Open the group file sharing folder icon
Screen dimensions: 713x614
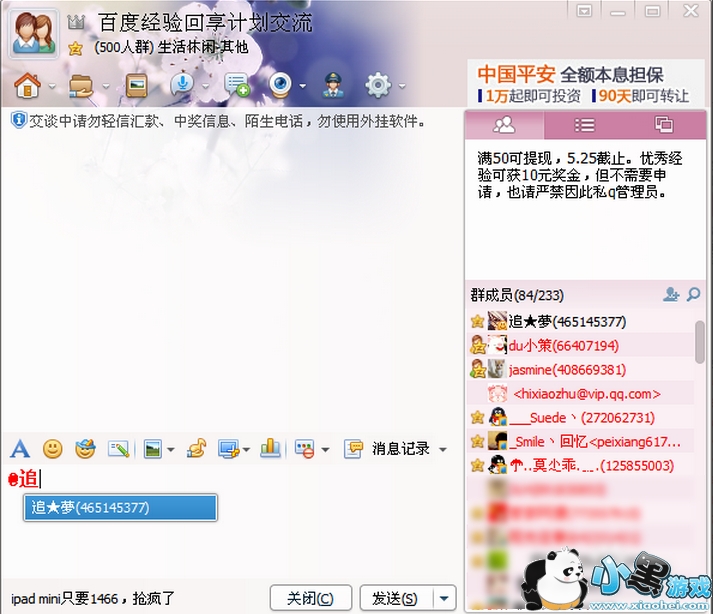[x=81, y=86]
